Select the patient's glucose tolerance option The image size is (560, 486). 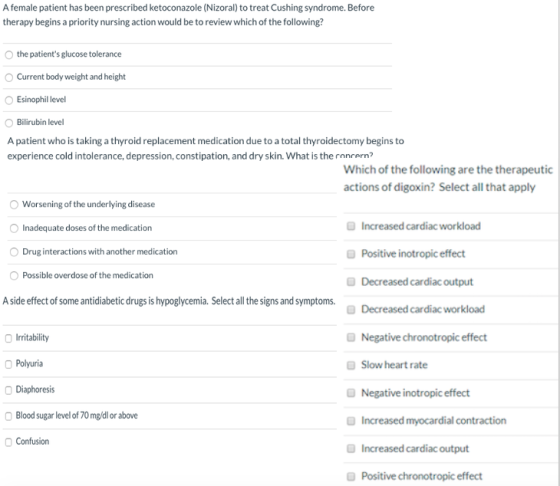click(x=9, y=55)
